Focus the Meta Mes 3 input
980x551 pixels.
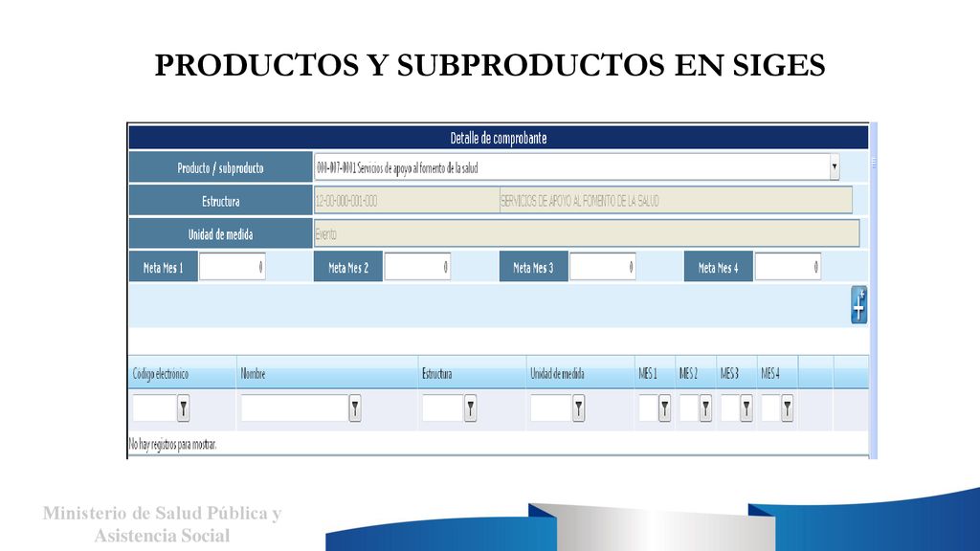coord(603,267)
